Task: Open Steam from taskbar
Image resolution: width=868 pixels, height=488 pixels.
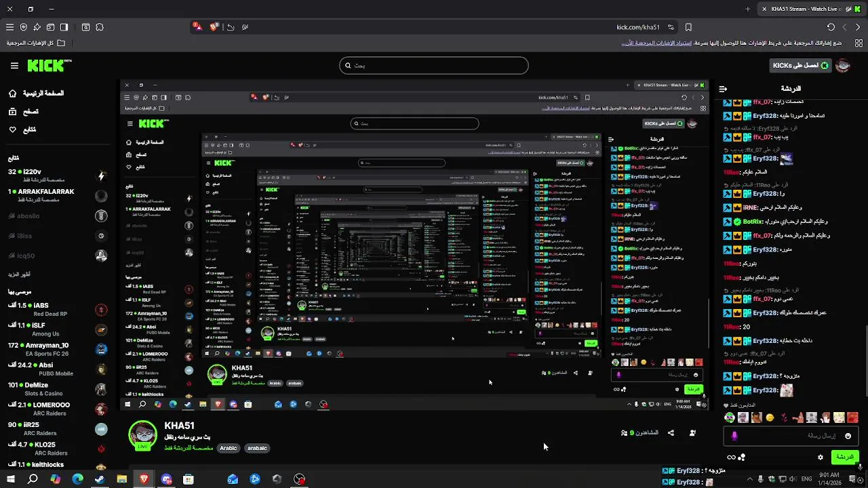Action: click(100, 479)
